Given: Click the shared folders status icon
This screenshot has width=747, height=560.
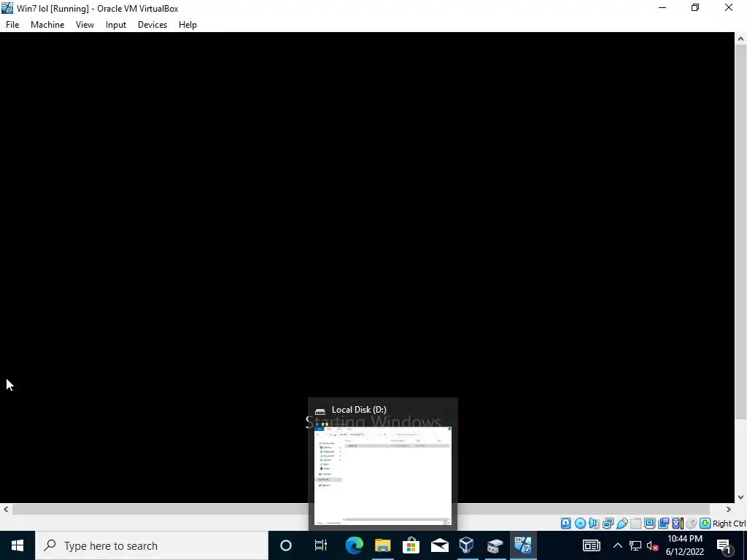Looking at the screenshot, I should coord(635,524).
